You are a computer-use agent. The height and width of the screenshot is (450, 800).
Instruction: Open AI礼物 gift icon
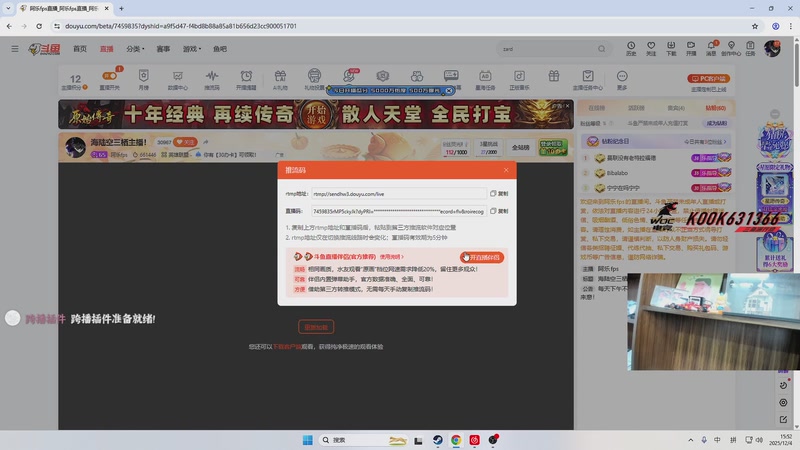[280, 80]
